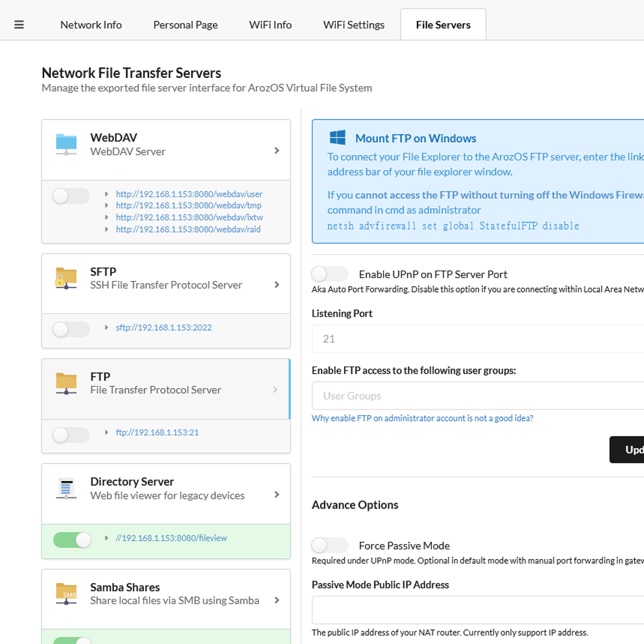This screenshot has width=644, height=644.
Task: Switch on Force Passive Mode
Action: point(330,545)
